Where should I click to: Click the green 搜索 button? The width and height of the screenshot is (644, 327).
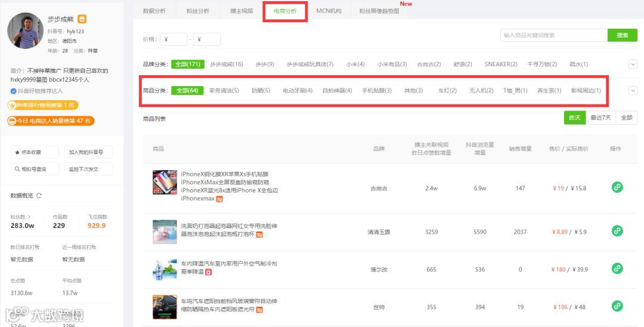622,35
